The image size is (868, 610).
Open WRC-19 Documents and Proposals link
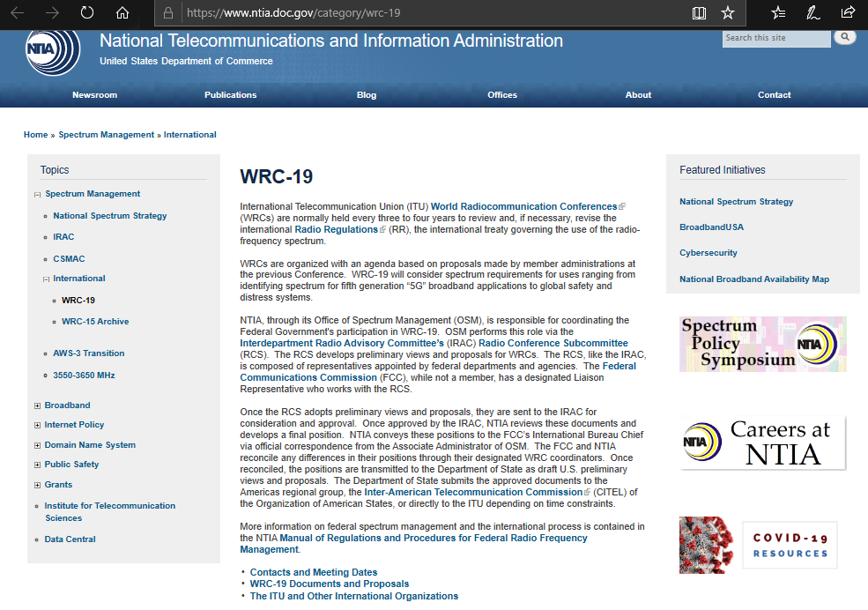(330, 584)
